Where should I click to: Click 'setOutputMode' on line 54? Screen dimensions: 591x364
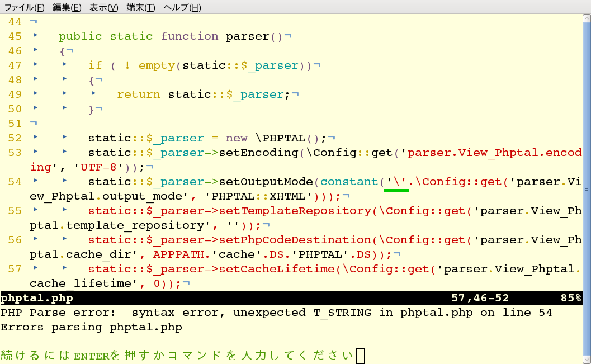(266, 182)
